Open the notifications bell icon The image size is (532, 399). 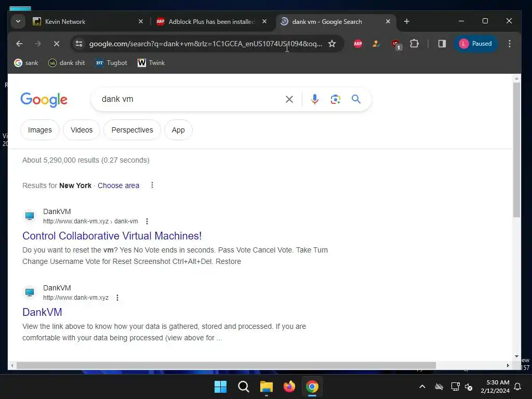[518, 387]
